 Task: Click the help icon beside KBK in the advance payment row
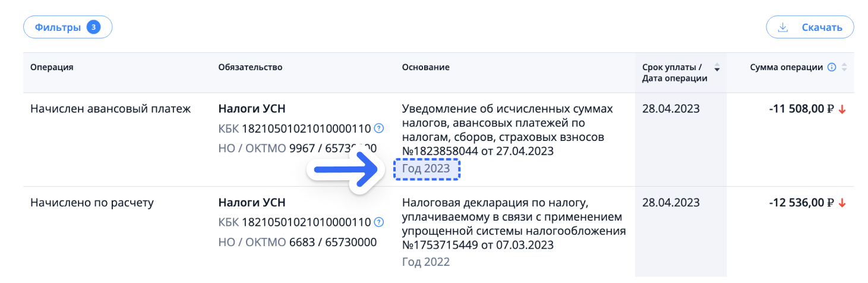coord(379,128)
